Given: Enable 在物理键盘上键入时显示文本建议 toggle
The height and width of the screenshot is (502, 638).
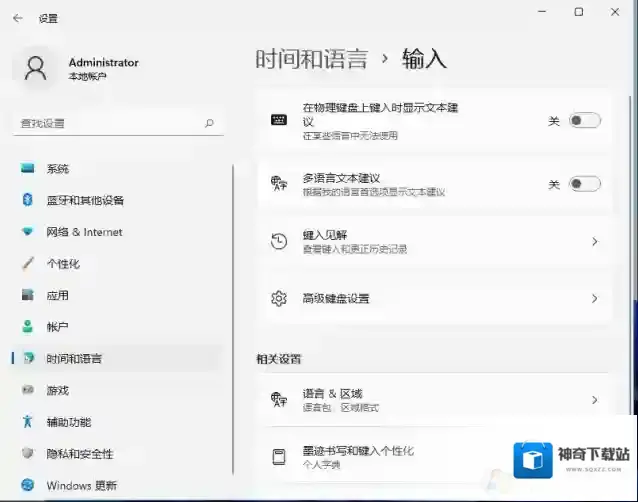Looking at the screenshot, I should (584, 120).
